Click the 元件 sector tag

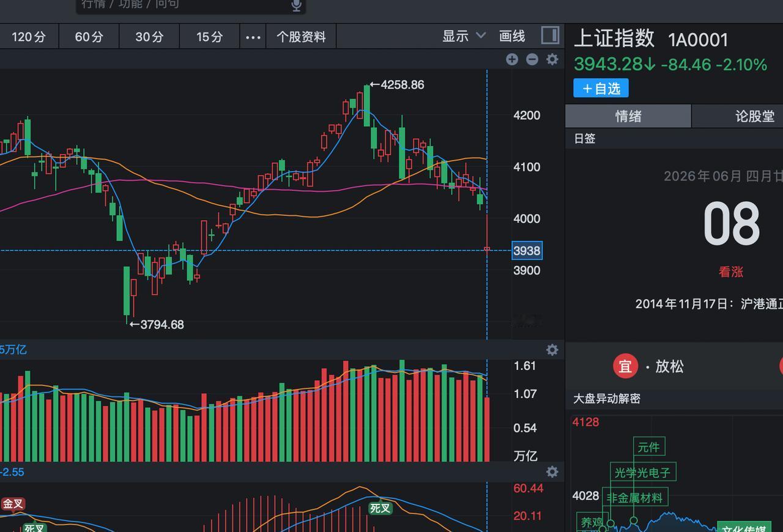click(x=648, y=447)
